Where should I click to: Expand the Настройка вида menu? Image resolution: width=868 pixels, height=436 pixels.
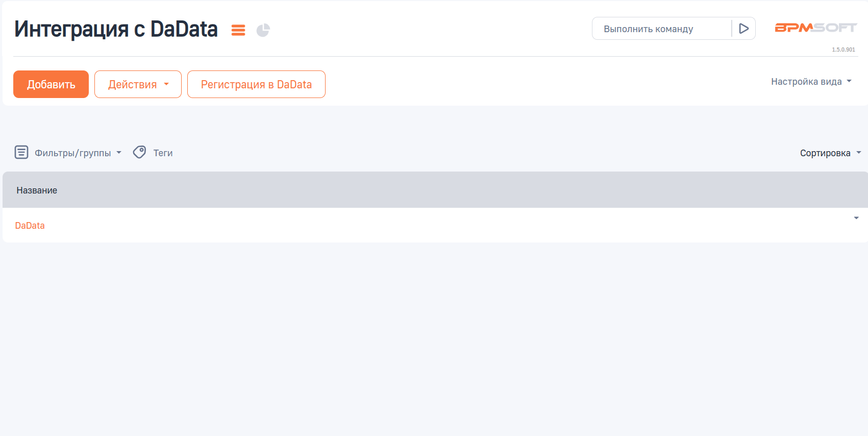click(x=811, y=82)
